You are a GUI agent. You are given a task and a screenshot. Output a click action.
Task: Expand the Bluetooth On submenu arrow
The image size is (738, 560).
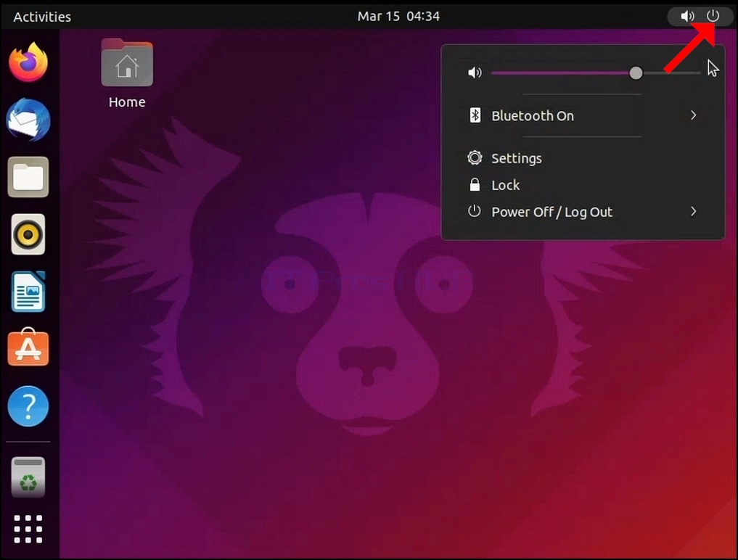[x=693, y=115]
